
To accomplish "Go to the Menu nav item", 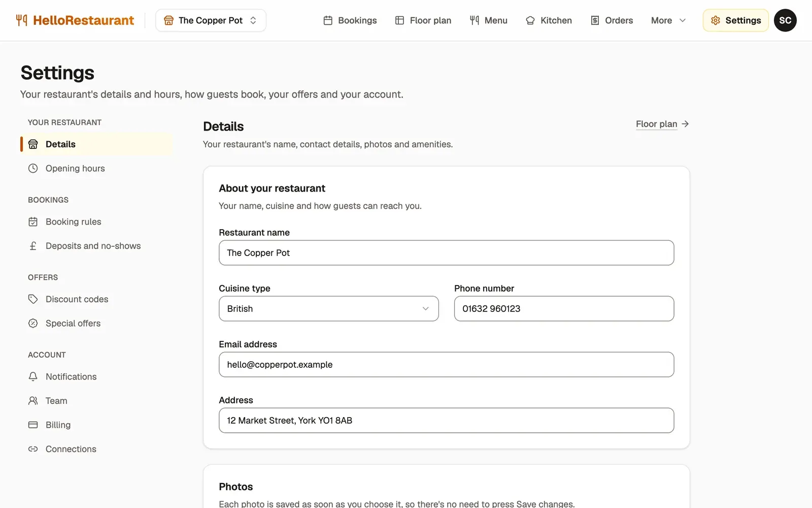I will (x=488, y=20).
